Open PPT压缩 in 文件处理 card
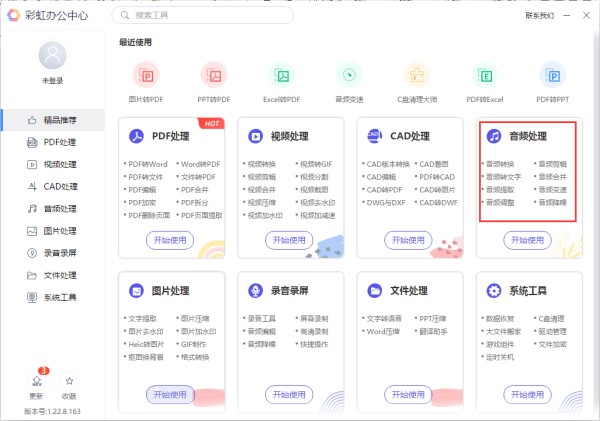Image resolution: width=600 pixels, height=421 pixels. [x=433, y=318]
